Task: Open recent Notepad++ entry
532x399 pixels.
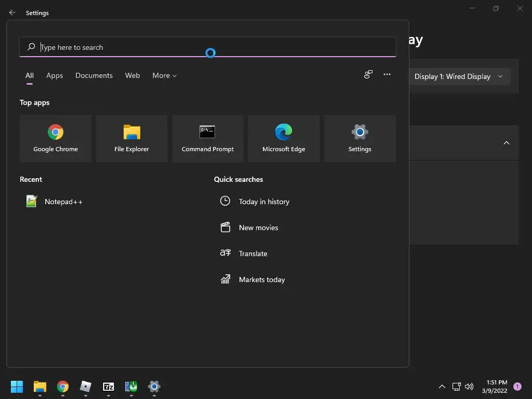Action: 54,202
